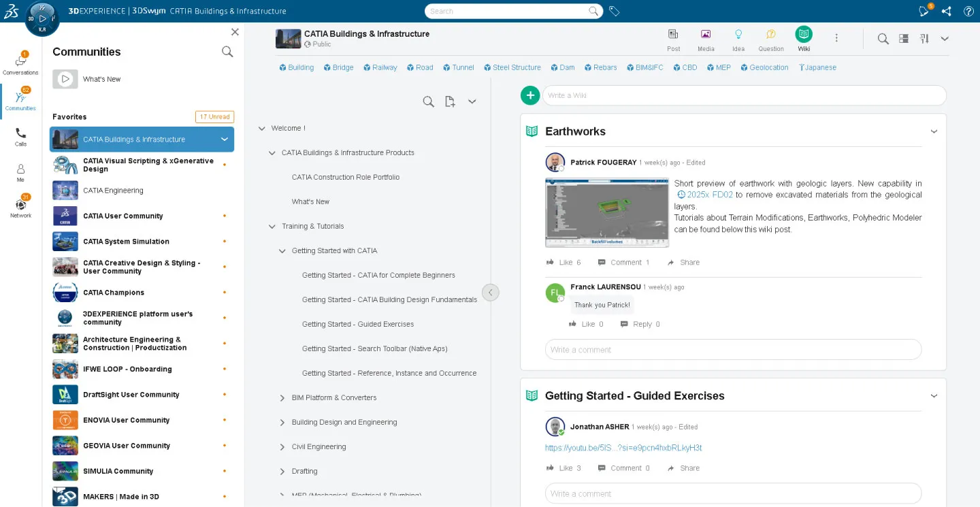This screenshot has width=980, height=507.
Task: Open Earthworks post options chevron
Action: (934, 131)
